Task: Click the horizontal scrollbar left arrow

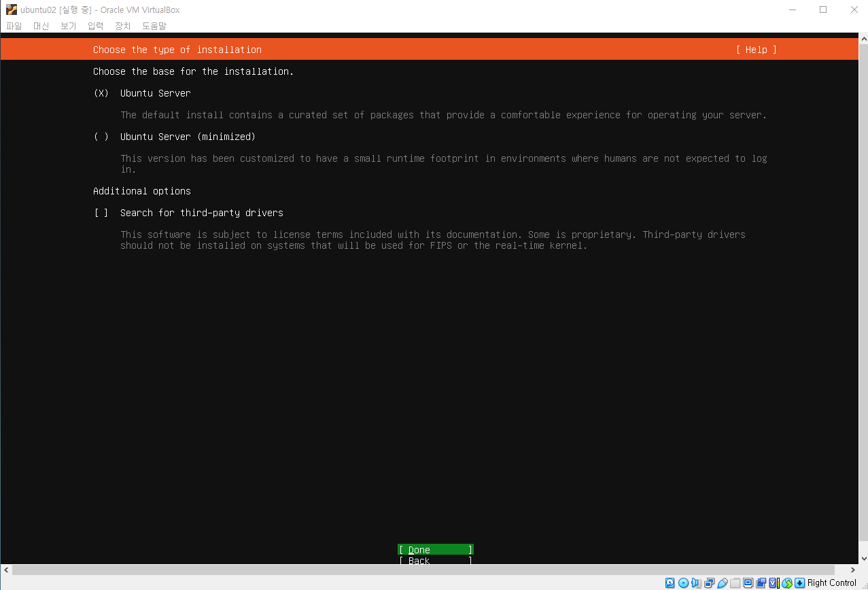Action: [x=6, y=570]
